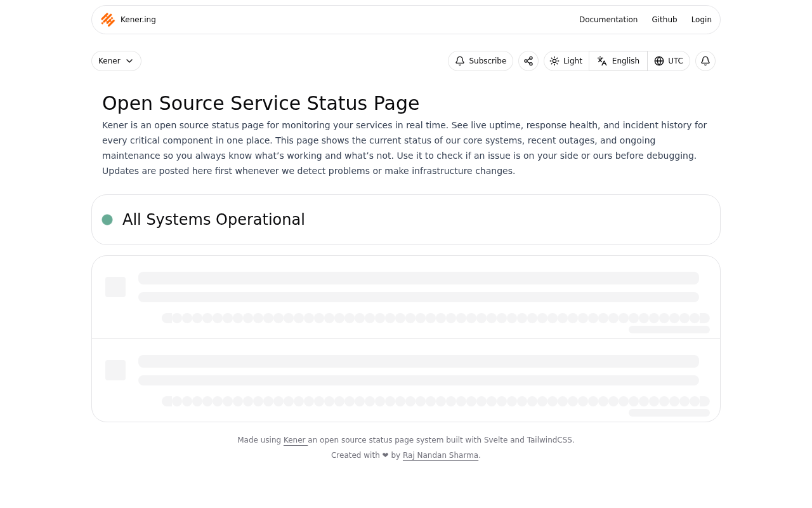Open the share icon next to Subscribe
Image resolution: width=812 pixels, height=508 pixels.
(528, 60)
